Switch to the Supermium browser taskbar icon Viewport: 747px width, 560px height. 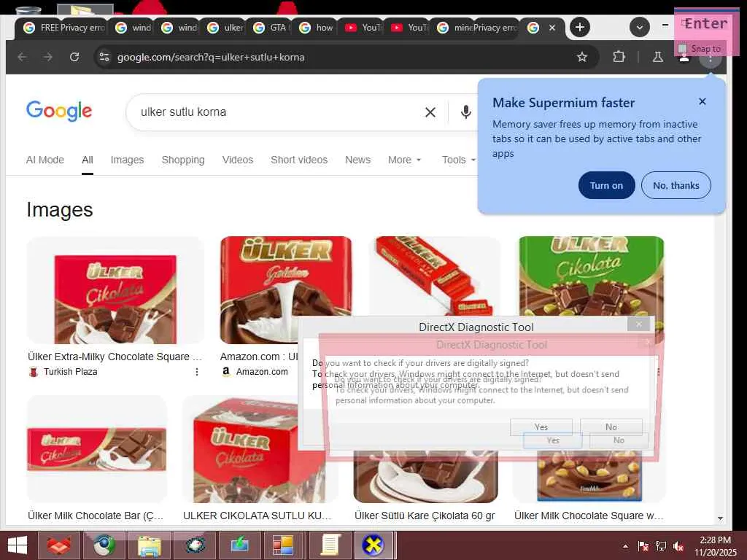click(104, 545)
